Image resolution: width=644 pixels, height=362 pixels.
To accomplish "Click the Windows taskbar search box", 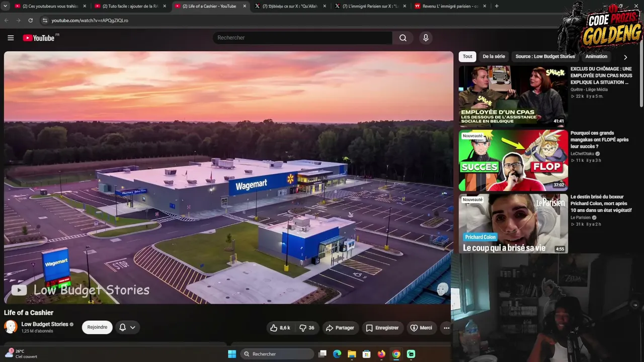I will tap(277, 354).
